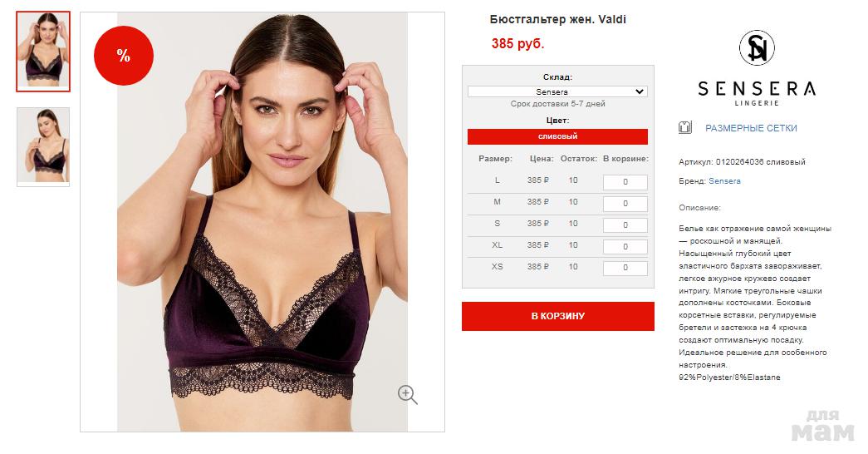The height and width of the screenshot is (454, 868).
Task: Focus the quantity field for size L
Action: (x=625, y=182)
